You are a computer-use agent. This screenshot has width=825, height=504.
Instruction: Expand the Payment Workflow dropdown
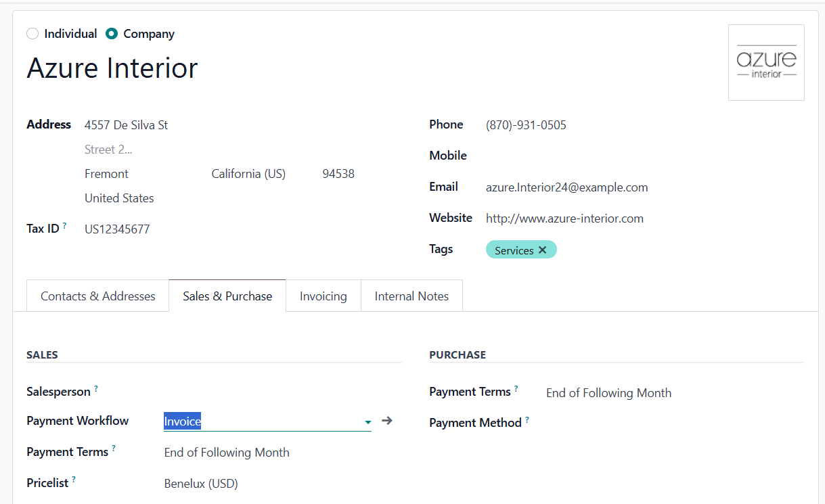click(x=367, y=421)
